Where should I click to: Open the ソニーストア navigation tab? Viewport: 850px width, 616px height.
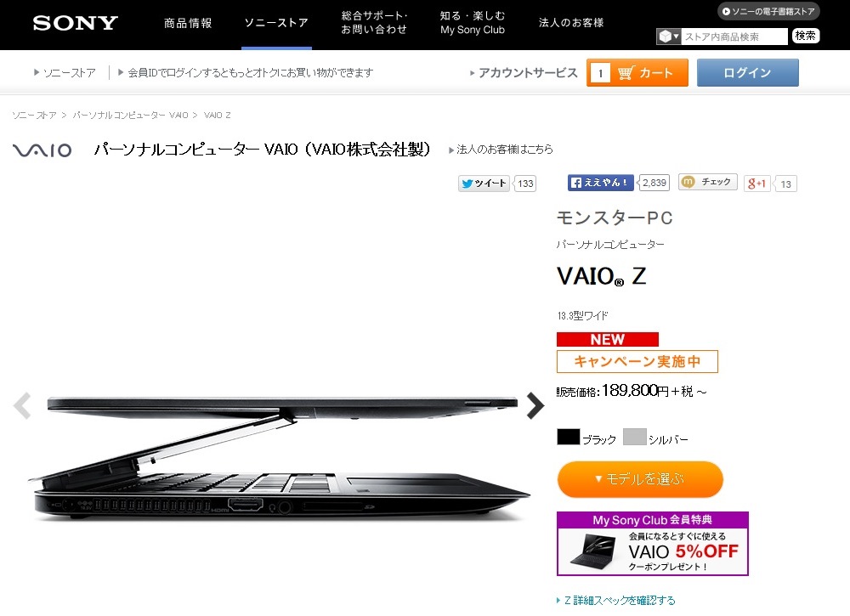(276, 23)
